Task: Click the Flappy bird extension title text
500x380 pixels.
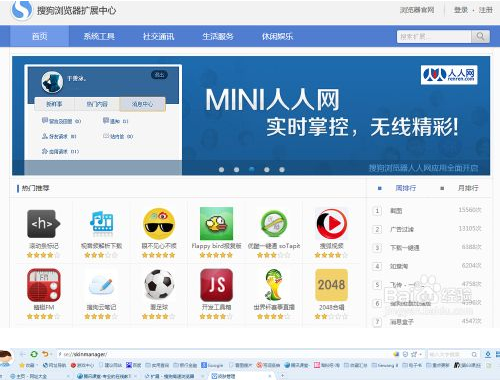Action: [216, 246]
